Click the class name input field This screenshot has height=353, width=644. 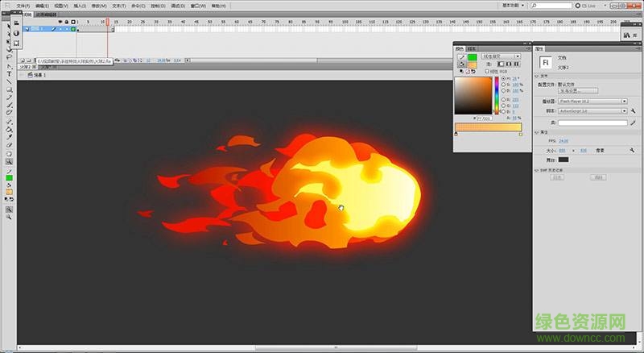point(592,123)
